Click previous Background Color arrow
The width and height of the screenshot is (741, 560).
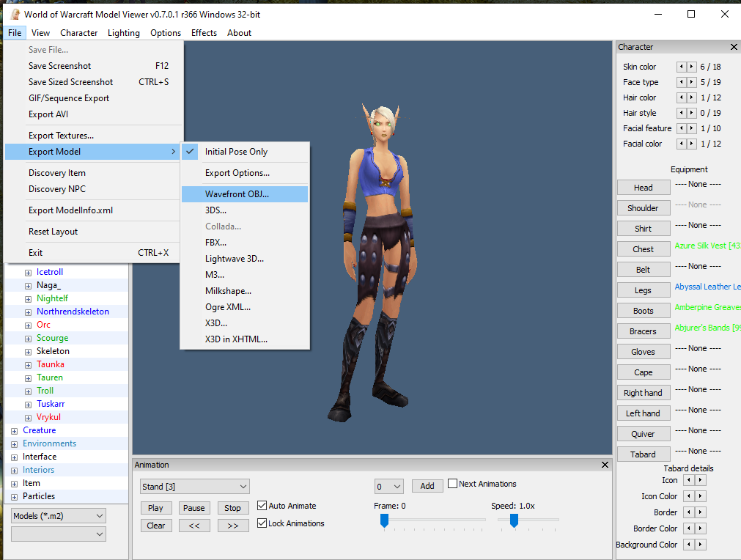click(x=689, y=545)
